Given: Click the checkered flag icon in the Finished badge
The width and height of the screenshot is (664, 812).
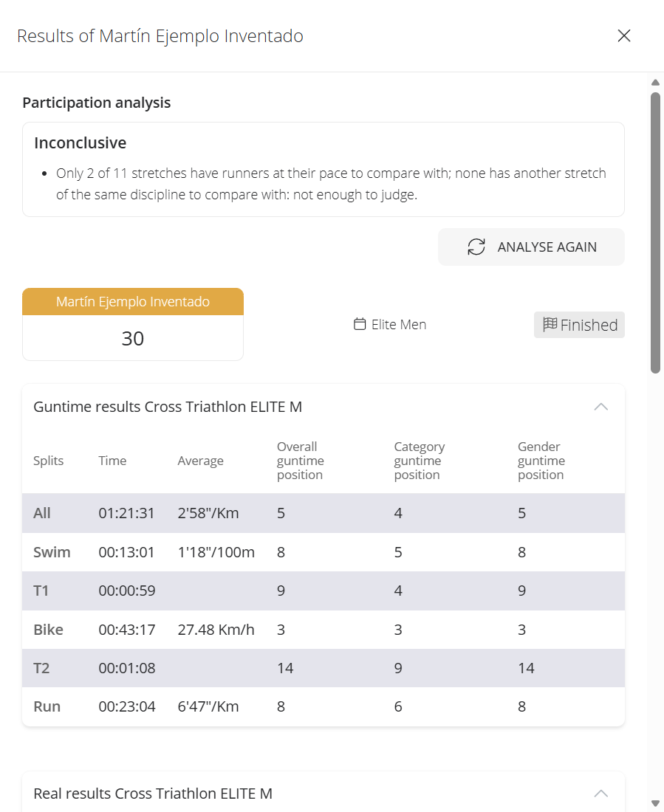Looking at the screenshot, I should tap(550, 324).
